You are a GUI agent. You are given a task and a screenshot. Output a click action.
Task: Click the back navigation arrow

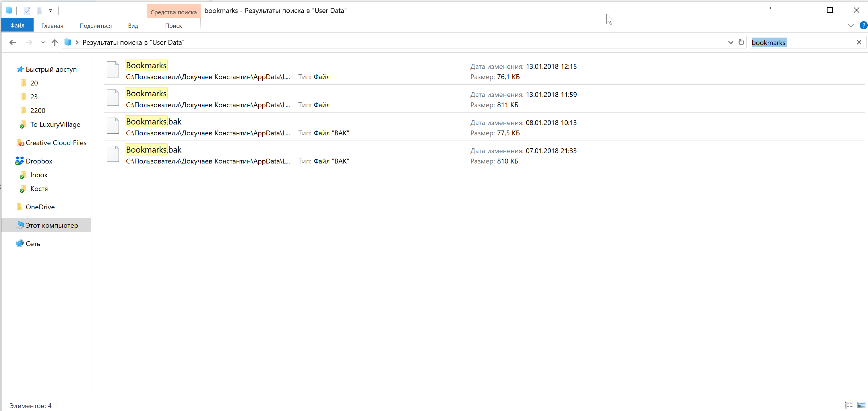12,42
